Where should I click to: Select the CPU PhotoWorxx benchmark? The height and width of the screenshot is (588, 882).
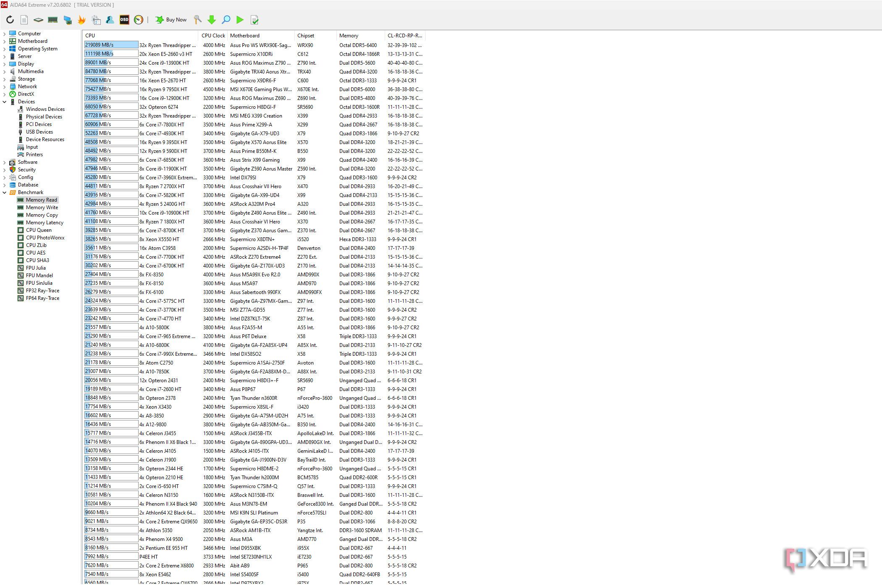(45, 238)
